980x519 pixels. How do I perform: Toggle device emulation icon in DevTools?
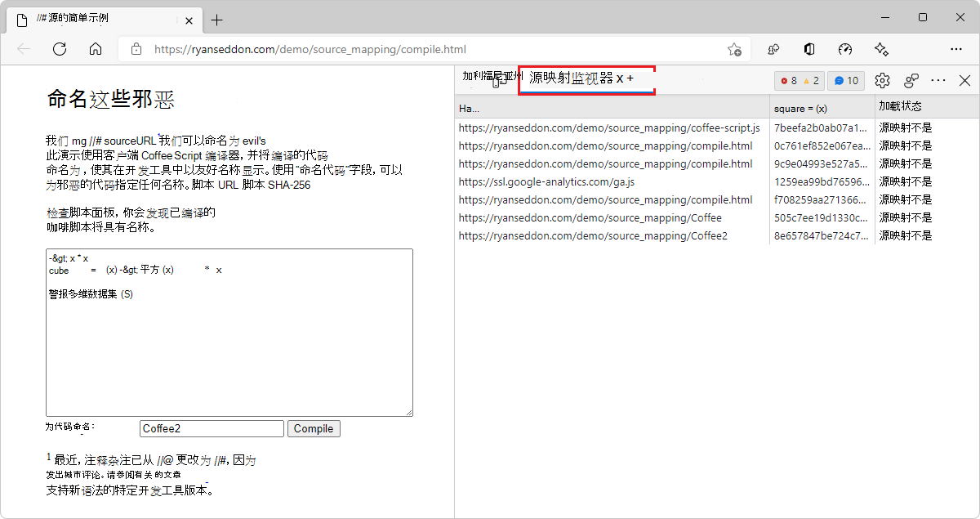tap(501, 80)
